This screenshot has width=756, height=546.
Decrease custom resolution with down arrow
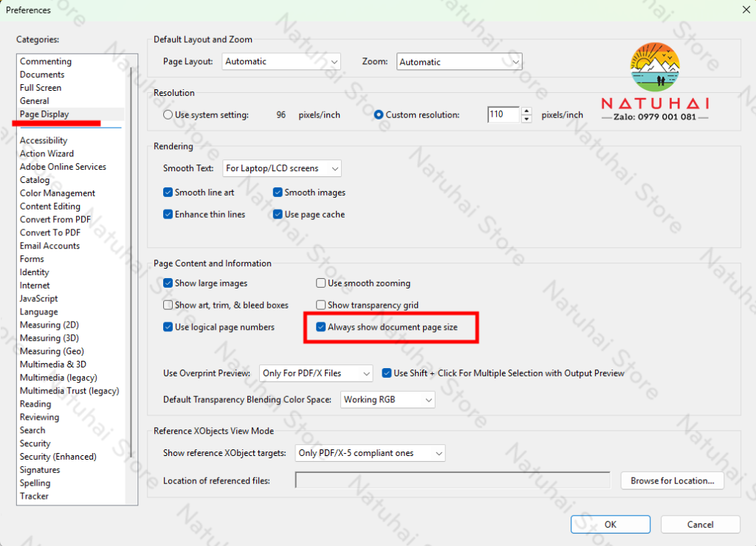[x=526, y=119]
